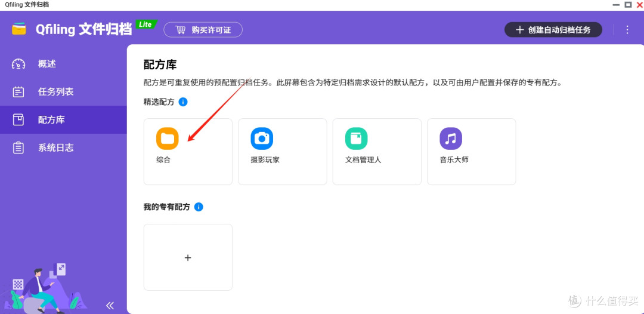Go to 概述 in the sidebar
The height and width of the screenshot is (314, 644).
63,64
